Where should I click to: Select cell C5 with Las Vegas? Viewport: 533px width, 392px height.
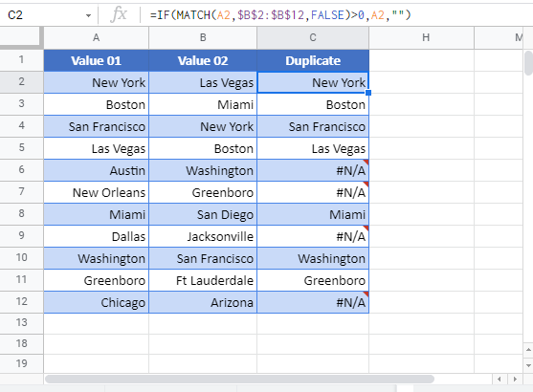[x=313, y=148]
